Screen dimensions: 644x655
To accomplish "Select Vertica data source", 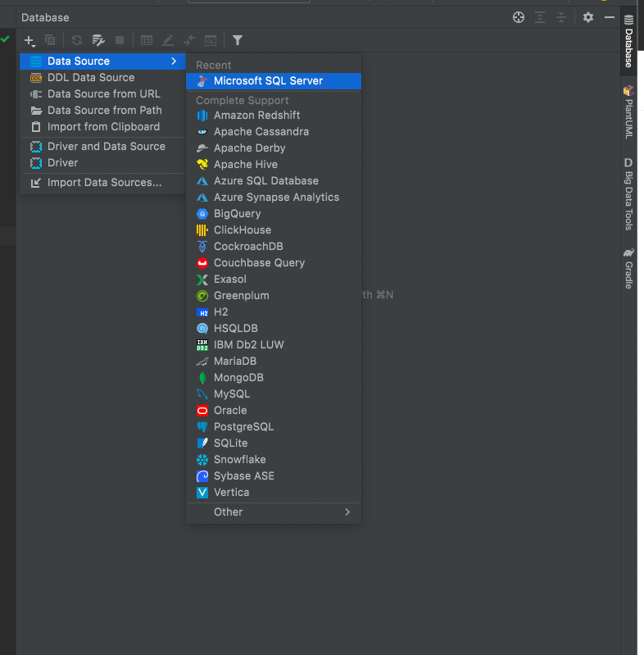I will (274, 492).
